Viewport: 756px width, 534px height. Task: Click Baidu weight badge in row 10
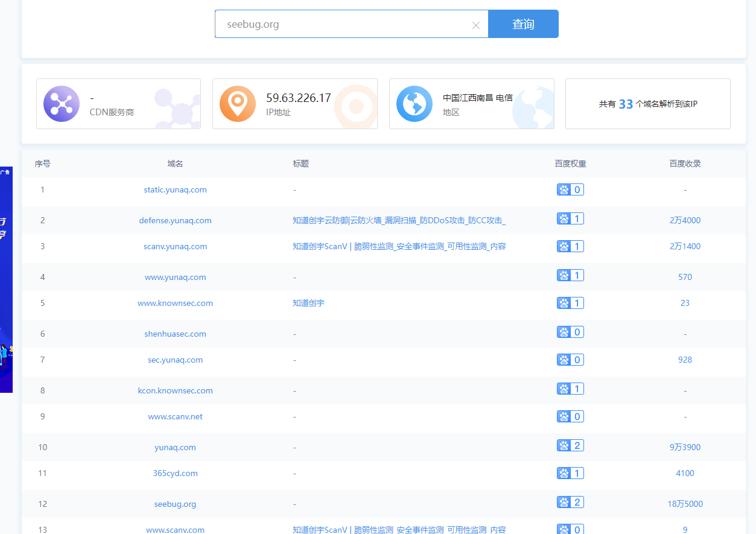click(x=570, y=445)
